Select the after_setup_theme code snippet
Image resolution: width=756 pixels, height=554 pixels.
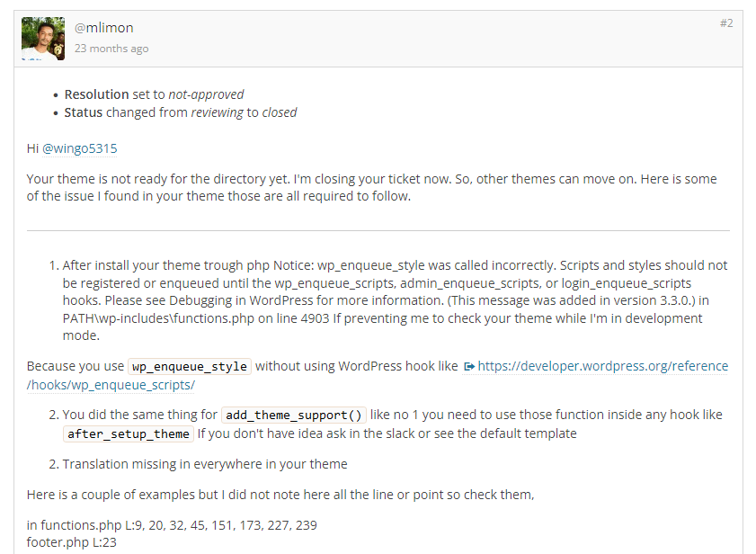click(129, 433)
